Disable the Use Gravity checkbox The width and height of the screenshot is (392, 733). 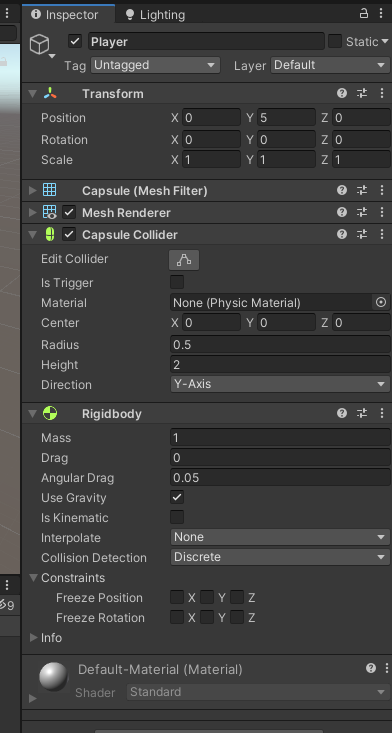[x=177, y=497]
